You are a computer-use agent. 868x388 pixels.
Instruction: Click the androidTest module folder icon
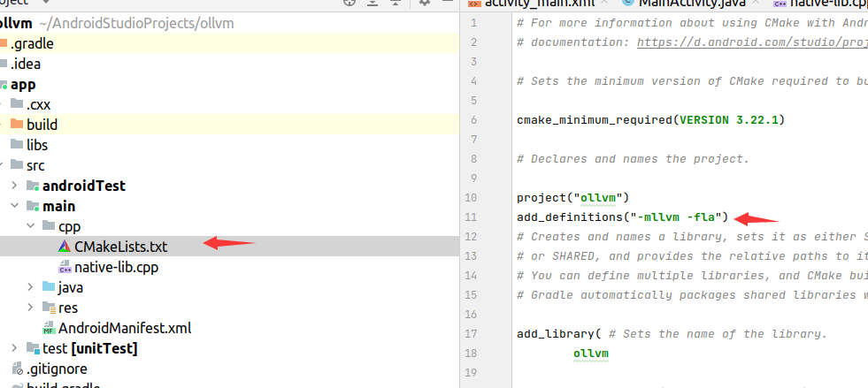click(34, 186)
